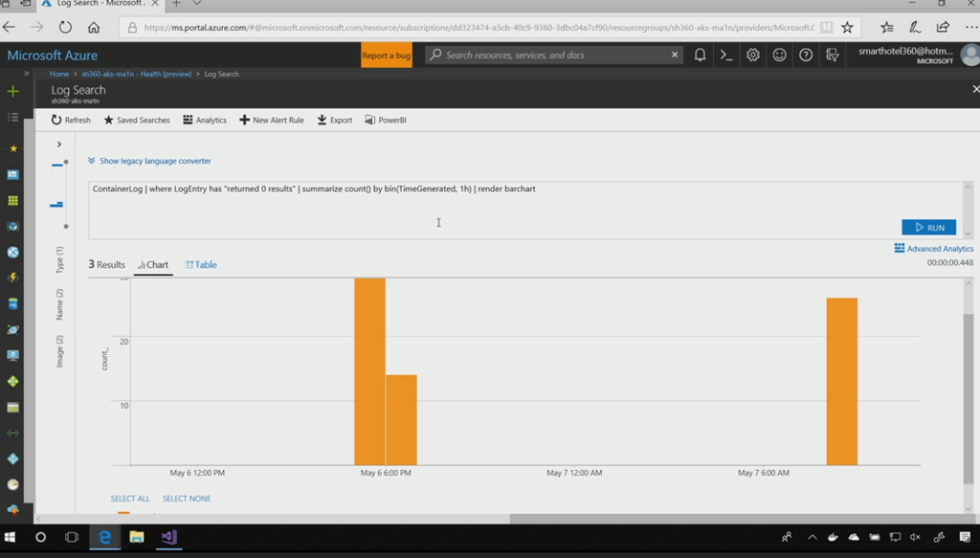
Task: Click the Refresh toolbar icon
Action: [x=71, y=121]
